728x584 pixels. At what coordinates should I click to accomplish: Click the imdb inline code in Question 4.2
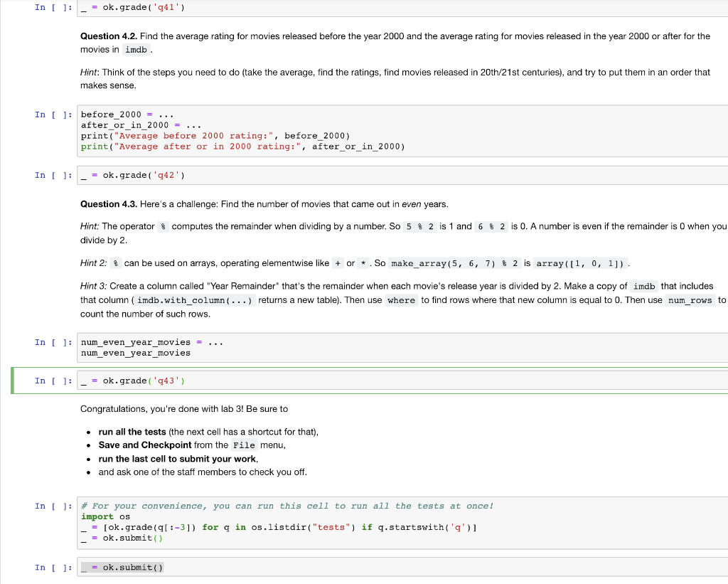coord(135,49)
